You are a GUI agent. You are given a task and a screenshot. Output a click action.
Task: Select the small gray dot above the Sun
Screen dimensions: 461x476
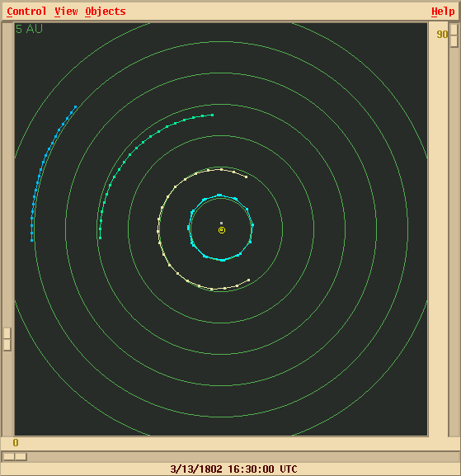pyautogui.click(x=221, y=223)
